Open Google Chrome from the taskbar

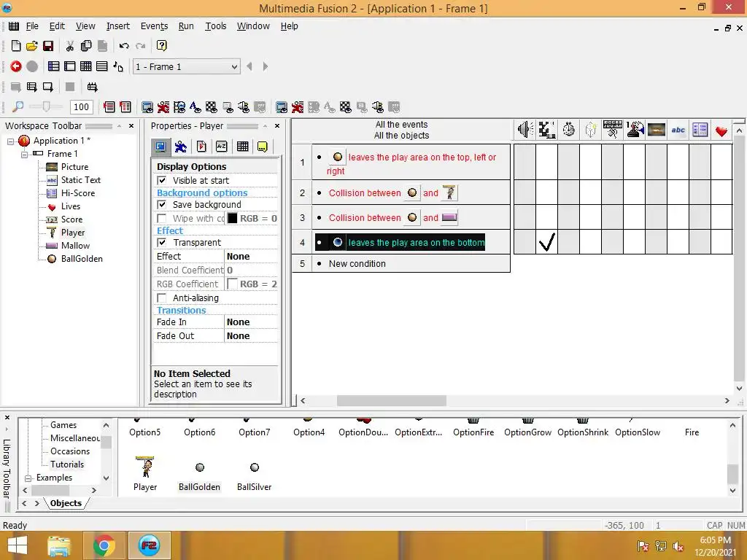click(x=104, y=545)
